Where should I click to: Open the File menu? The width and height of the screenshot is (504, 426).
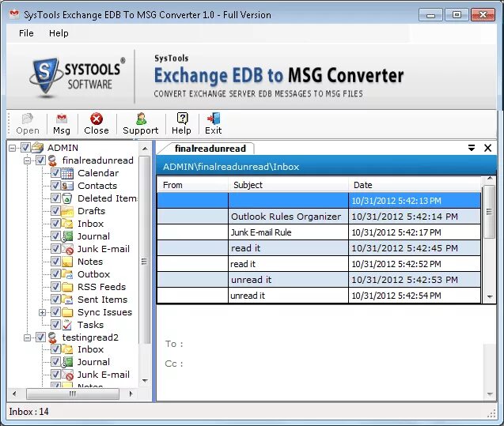pos(26,33)
